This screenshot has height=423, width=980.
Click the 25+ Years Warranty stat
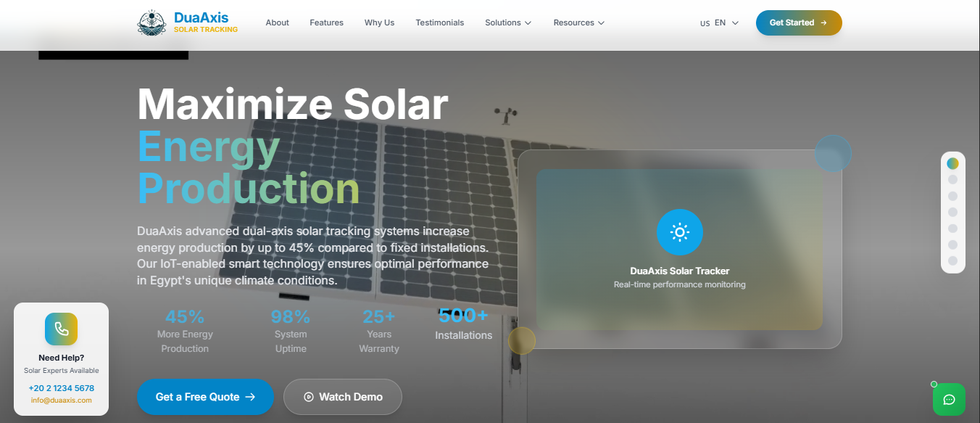pyautogui.click(x=379, y=331)
